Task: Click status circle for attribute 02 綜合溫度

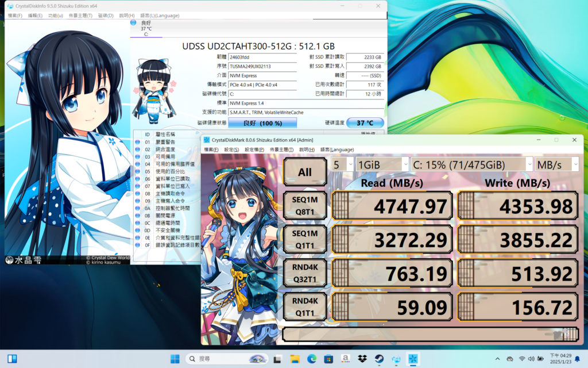Action: (x=138, y=149)
